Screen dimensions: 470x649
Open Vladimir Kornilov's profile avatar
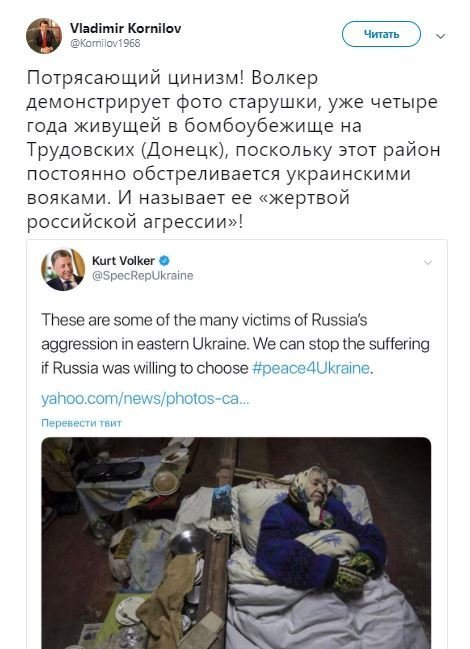[x=44, y=36]
